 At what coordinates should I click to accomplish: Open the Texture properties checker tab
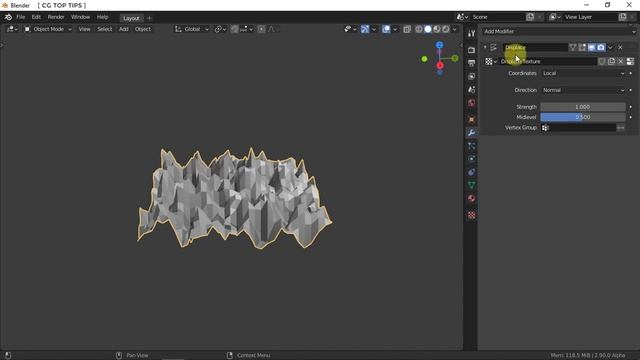471,215
